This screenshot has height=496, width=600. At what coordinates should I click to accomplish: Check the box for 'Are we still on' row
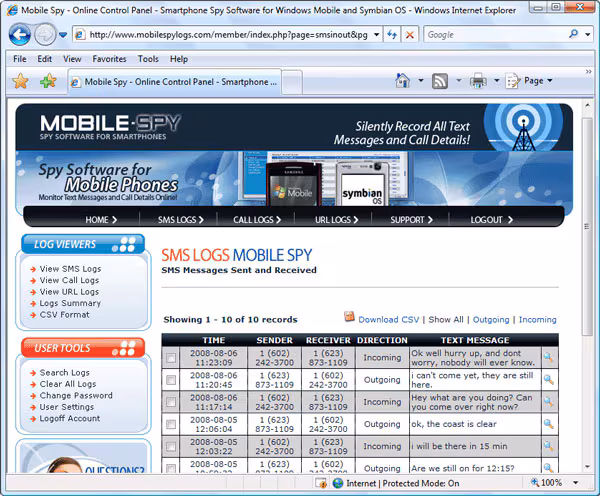[x=171, y=468]
